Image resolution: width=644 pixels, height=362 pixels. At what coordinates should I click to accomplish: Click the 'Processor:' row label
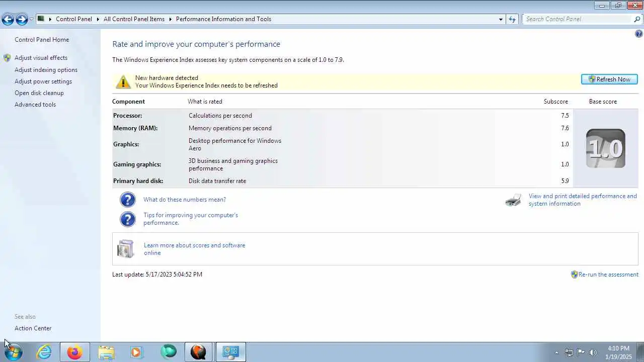127,116
